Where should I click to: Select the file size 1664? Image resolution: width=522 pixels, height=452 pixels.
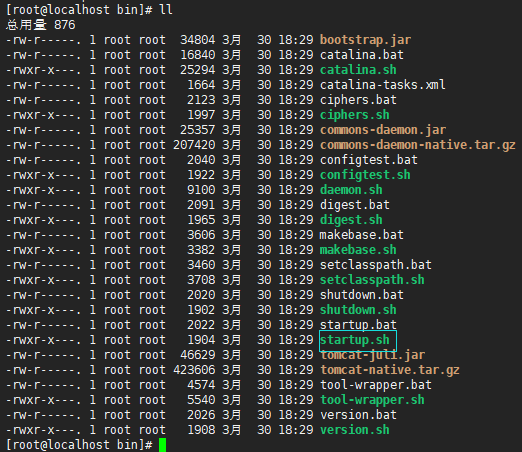201,85
